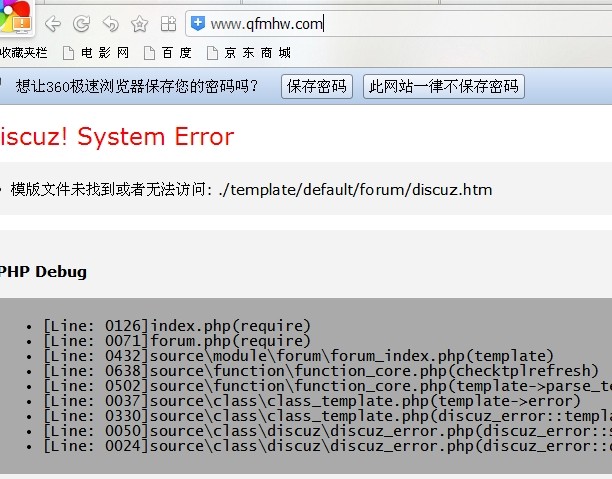Reload the page with refresh icon

(82, 24)
